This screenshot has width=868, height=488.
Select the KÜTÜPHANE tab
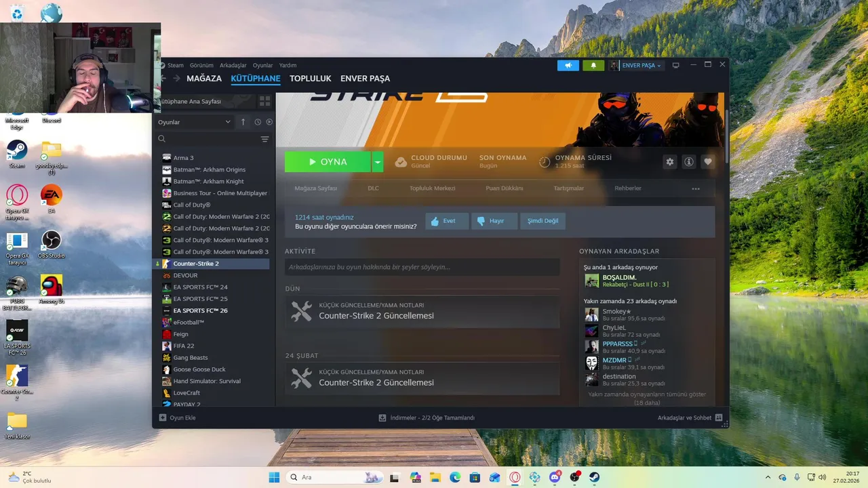[256, 79]
